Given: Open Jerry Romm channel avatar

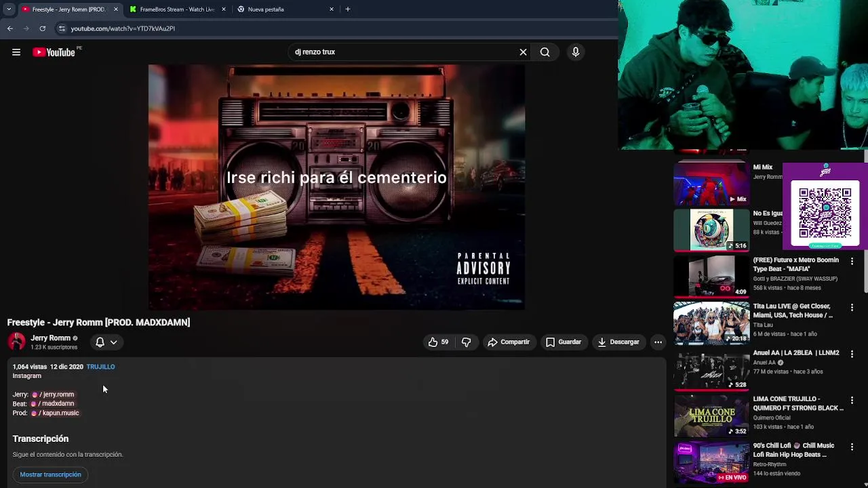Looking at the screenshot, I should tap(17, 342).
